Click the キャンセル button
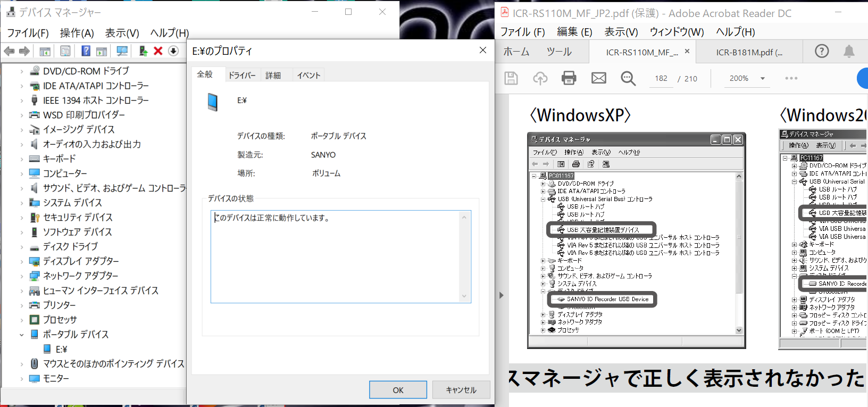Screen dimensions: 868x407 click(461, 390)
